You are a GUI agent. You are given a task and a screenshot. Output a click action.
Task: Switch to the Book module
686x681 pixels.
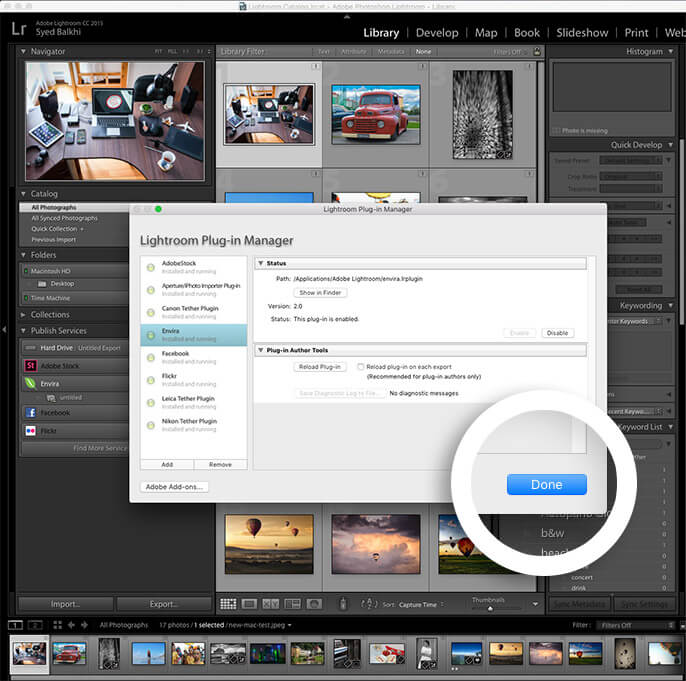click(x=527, y=33)
